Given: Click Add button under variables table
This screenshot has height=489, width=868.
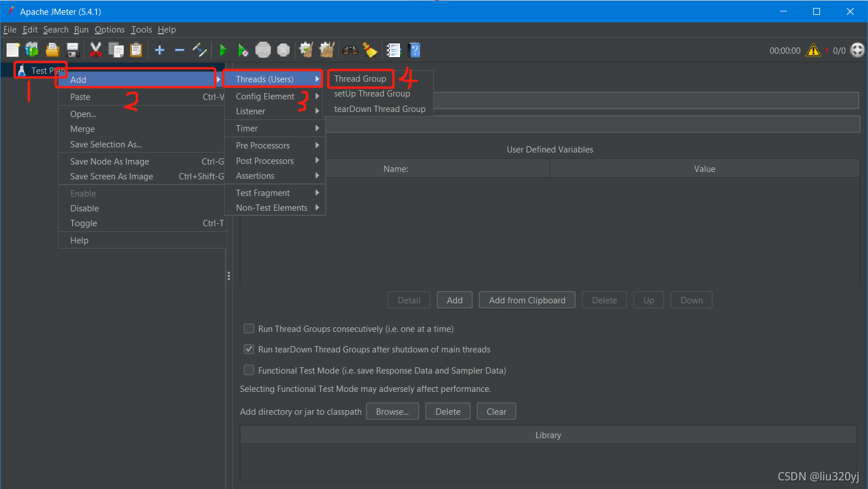Looking at the screenshot, I should (x=455, y=300).
